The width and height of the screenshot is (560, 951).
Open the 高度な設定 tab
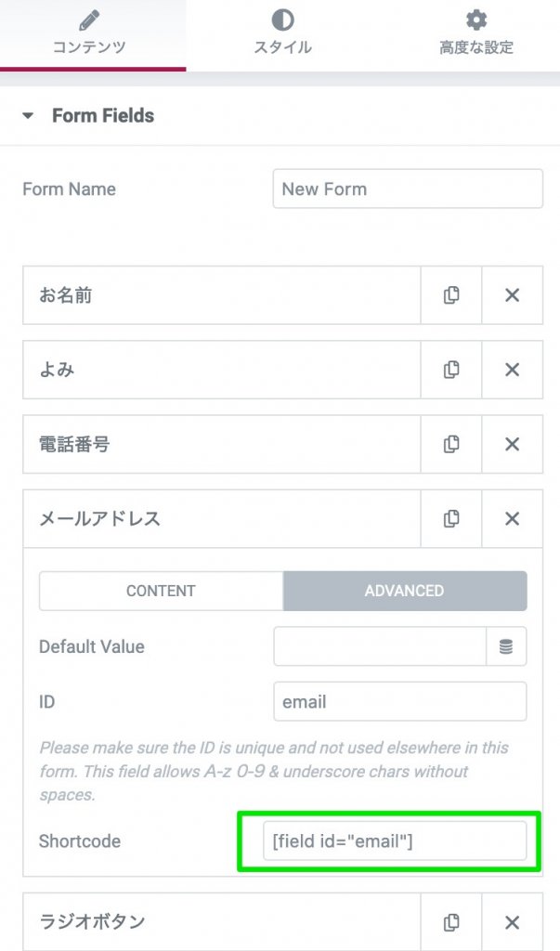pyautogui.click(x=475, y=33)
